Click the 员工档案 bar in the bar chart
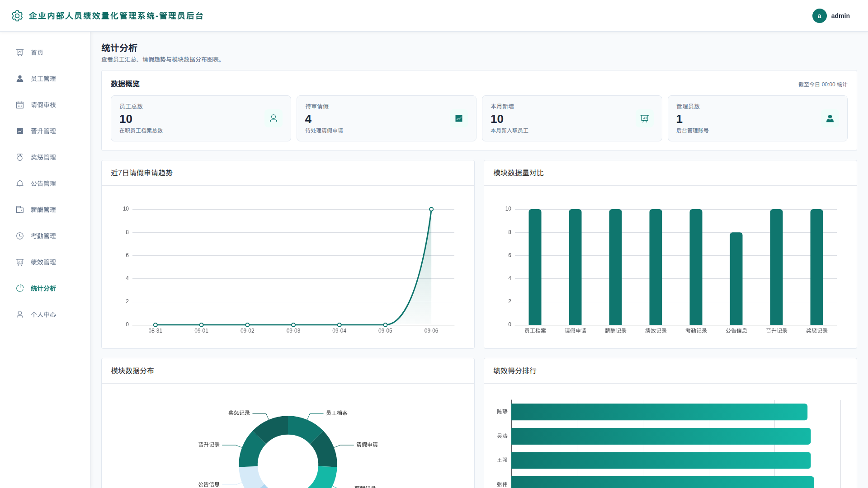The width and height of the screenshot is (868, 488). tap(535, 267)
